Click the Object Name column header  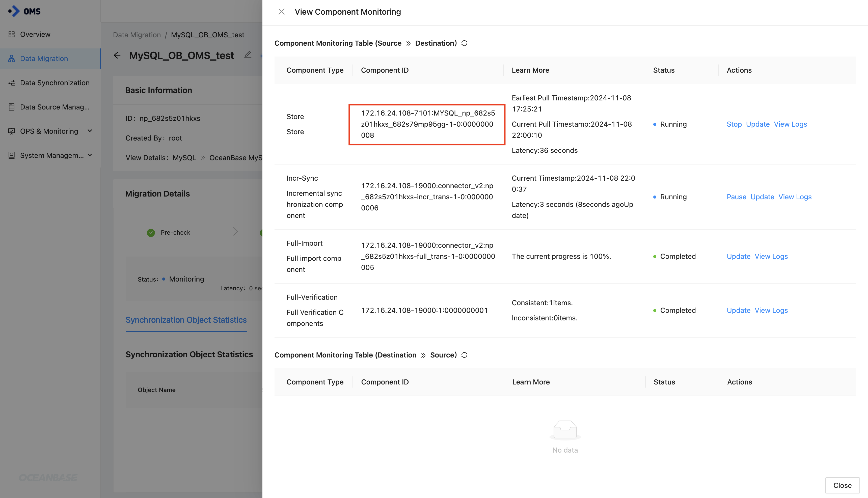(x=157, y=390)
